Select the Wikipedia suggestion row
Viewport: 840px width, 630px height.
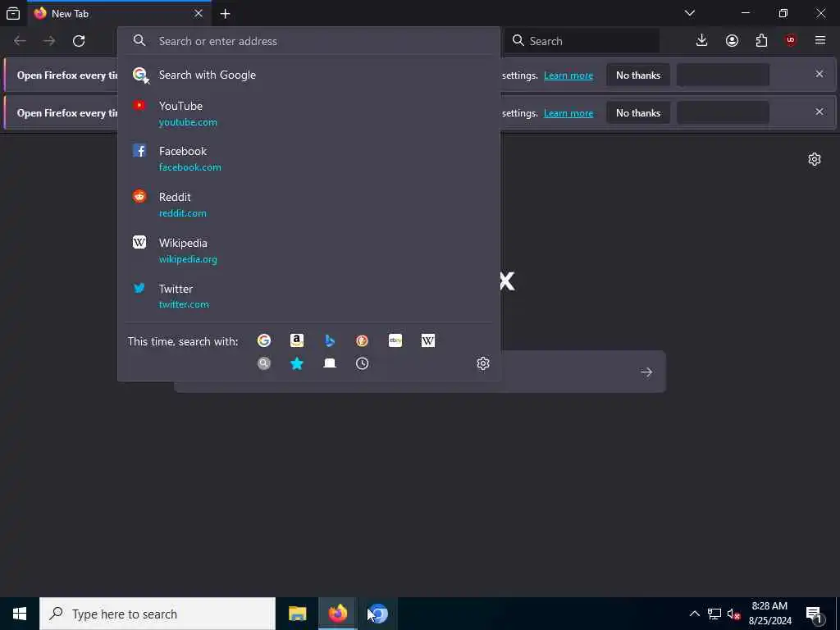308,251
